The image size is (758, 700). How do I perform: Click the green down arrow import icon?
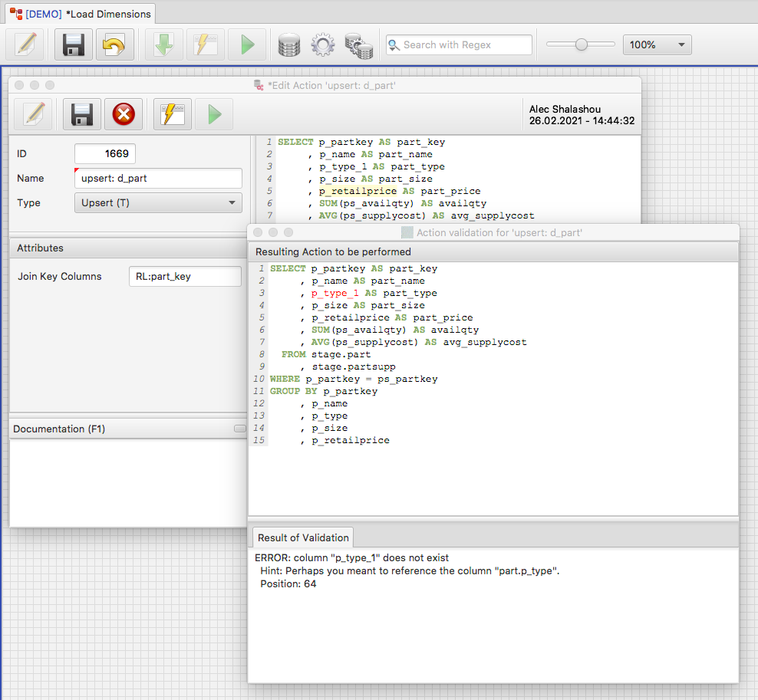(164, 45)
